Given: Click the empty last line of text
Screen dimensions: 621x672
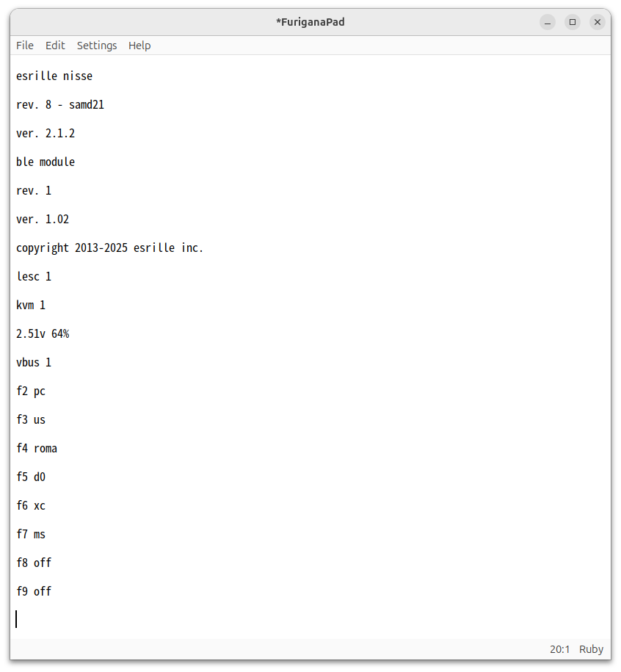Looking at the screenshot, I should (147, 619).
